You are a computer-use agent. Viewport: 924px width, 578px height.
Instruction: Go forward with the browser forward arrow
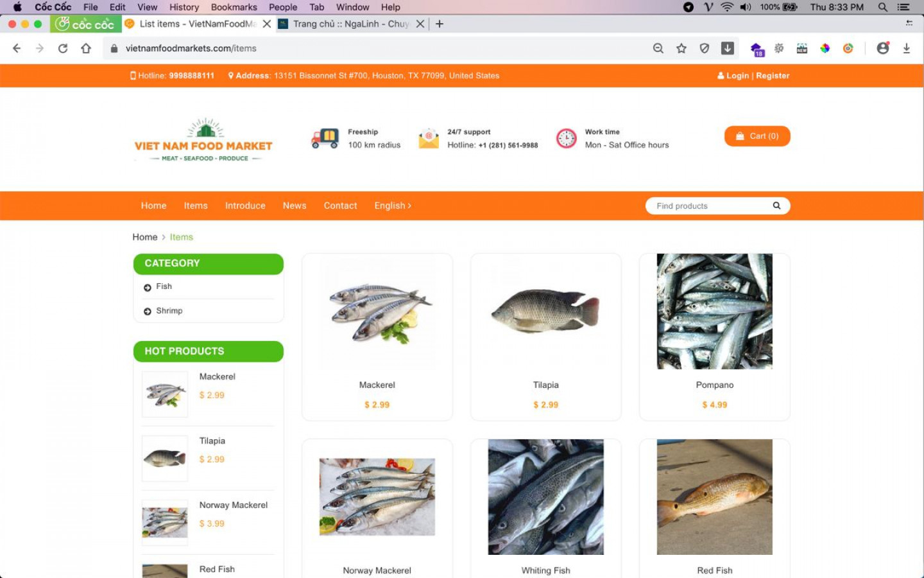click(x=40, y=48)
